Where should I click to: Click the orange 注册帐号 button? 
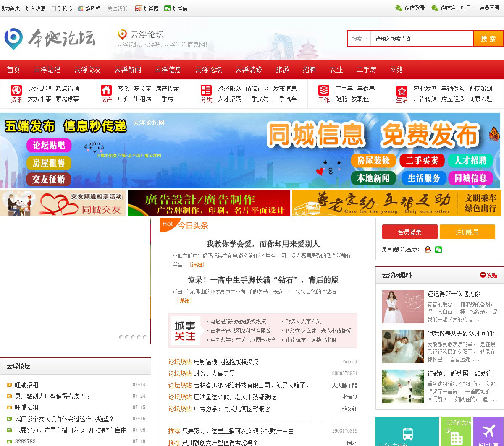coord(467,232)
